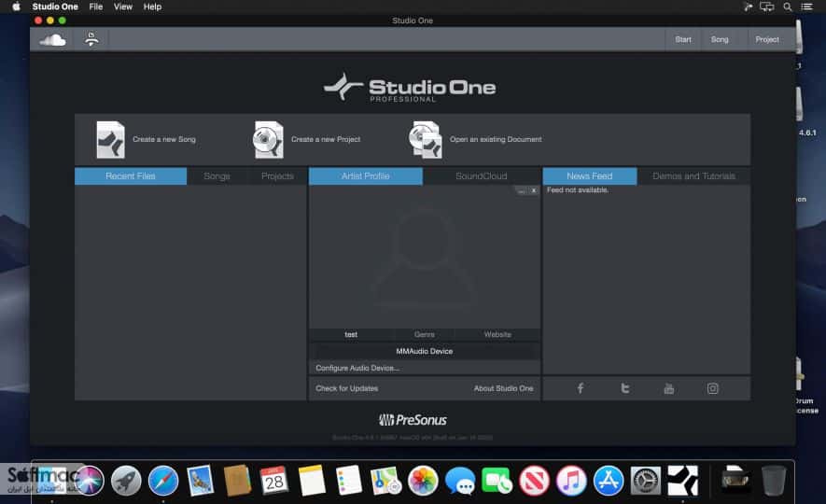Open Music note icon in Dock
Image resolution: width=826 pixels, height=504 pixels.
pos(571,481)
